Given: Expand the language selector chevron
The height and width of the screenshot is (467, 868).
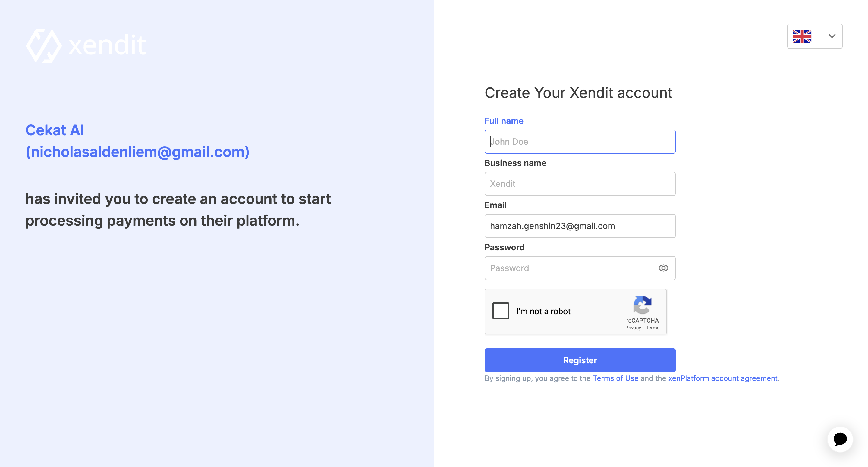Looking at the screenshot, I should coord(832,36).
